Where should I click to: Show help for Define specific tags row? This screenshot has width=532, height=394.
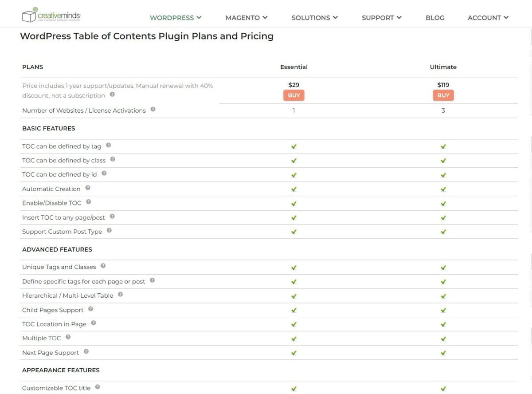tap(153, 280)
